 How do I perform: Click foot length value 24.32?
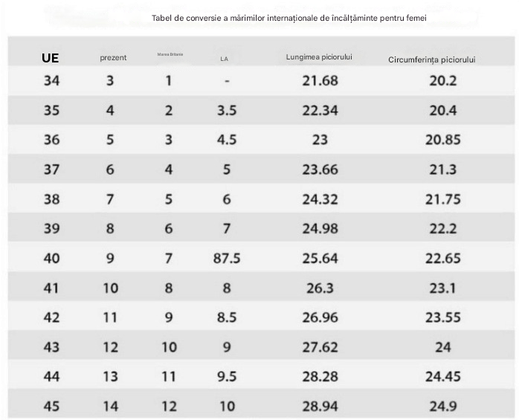coord(320,199)
